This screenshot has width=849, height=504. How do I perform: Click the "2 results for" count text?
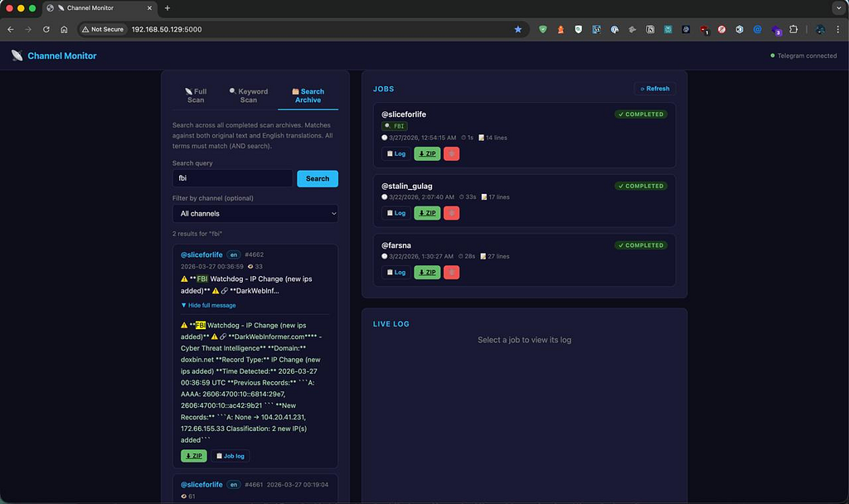coord(197,234)
